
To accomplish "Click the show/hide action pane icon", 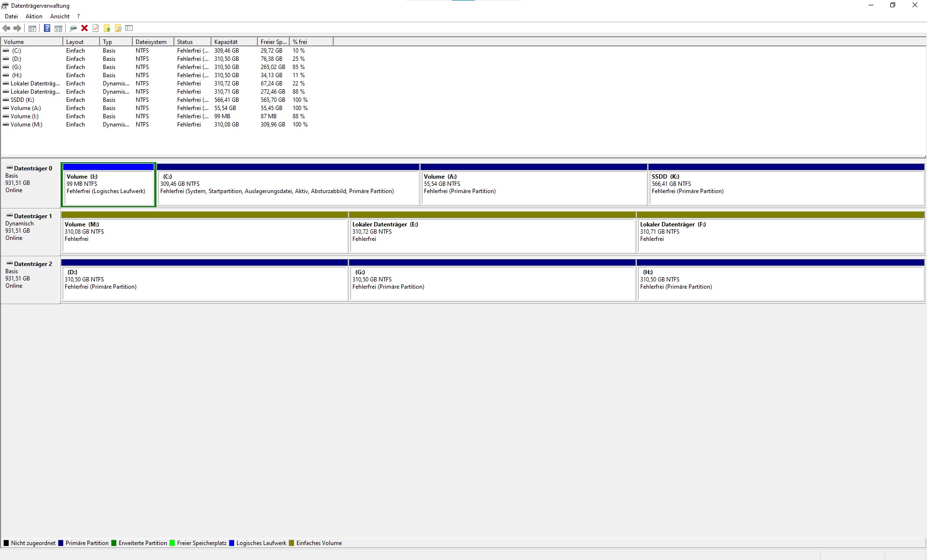I will (58, 28).
